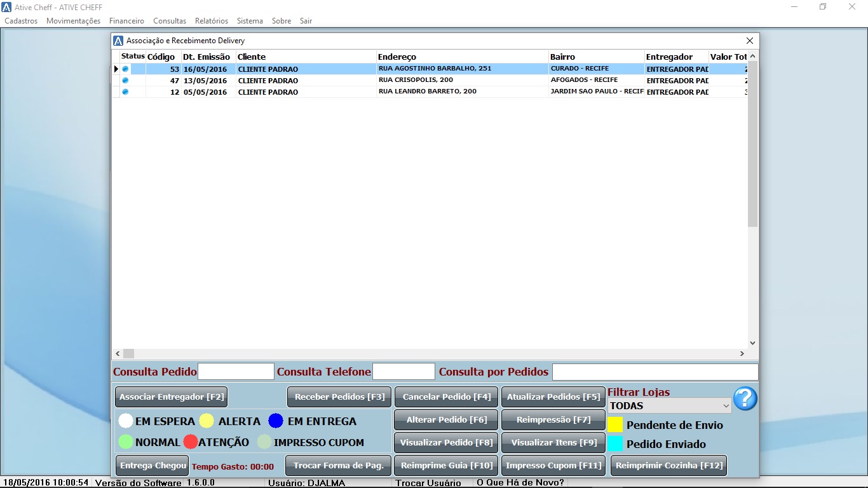Click the Consulta Telefone input field
Viewport: 868px width, 488px height.
coord(403,372)
